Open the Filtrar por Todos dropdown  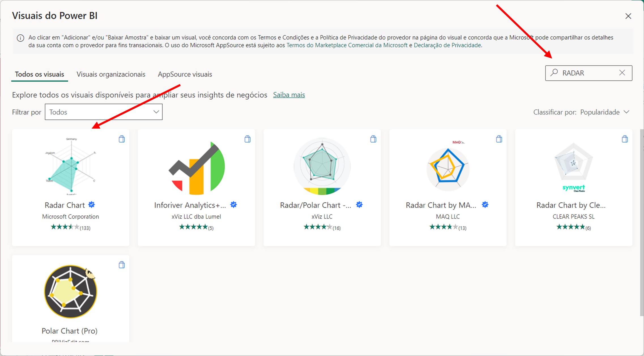point(104,112)
